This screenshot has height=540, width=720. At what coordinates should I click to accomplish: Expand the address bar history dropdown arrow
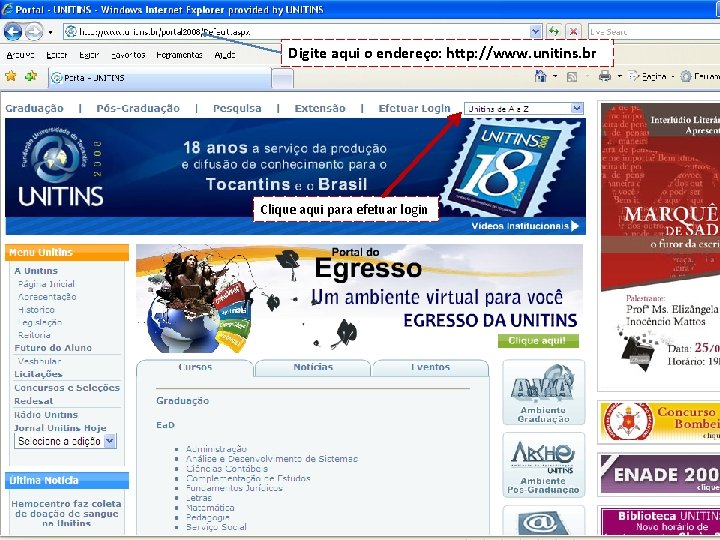coord(535,32)
